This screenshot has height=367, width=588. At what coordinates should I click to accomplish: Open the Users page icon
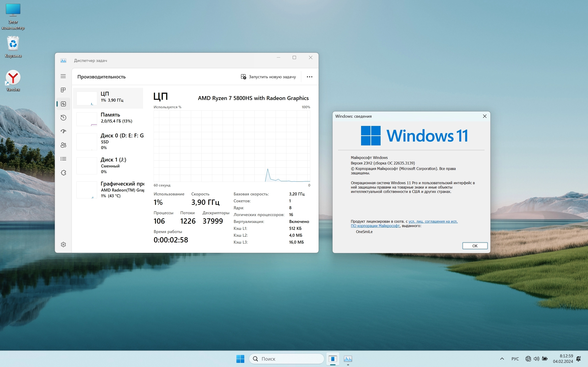pyautogui.click(x=63, y=145)
